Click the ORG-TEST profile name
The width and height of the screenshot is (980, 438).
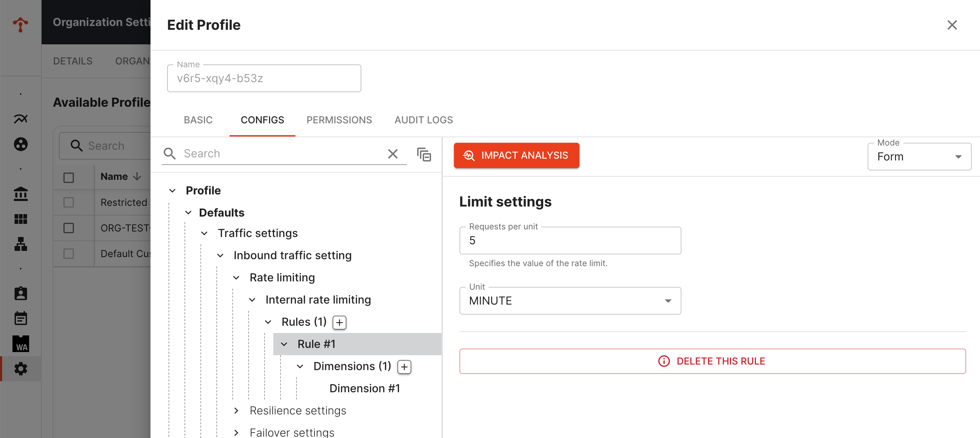[x=126, y=228]
